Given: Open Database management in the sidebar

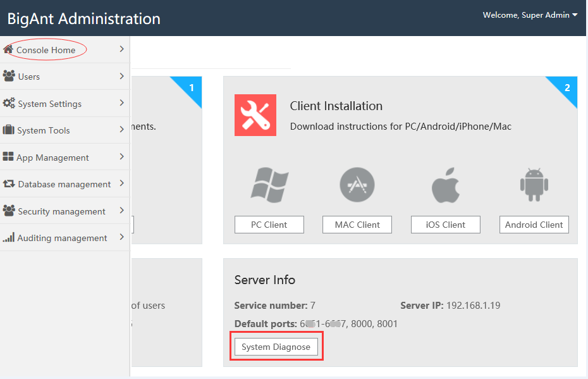Looking at the screenshot, I should click(65, 184).
